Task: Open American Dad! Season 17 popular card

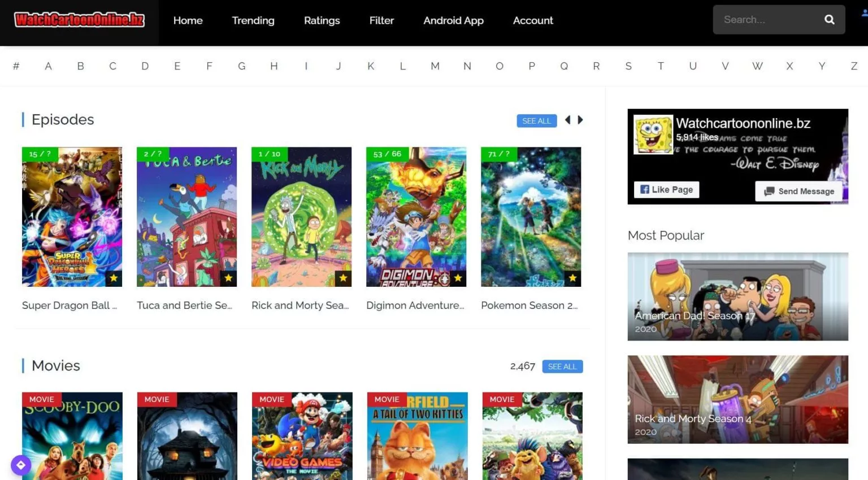Action: click(737, 296)
